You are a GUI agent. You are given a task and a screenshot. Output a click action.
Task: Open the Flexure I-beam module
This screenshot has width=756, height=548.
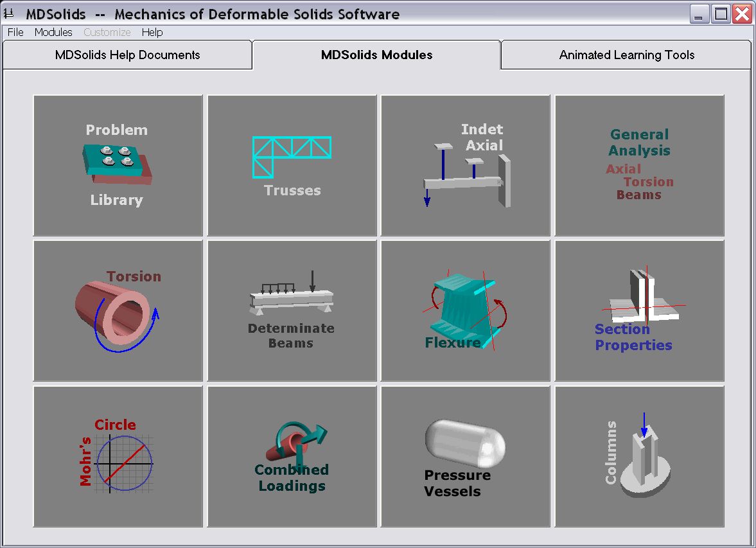click(x=466, y=311)
